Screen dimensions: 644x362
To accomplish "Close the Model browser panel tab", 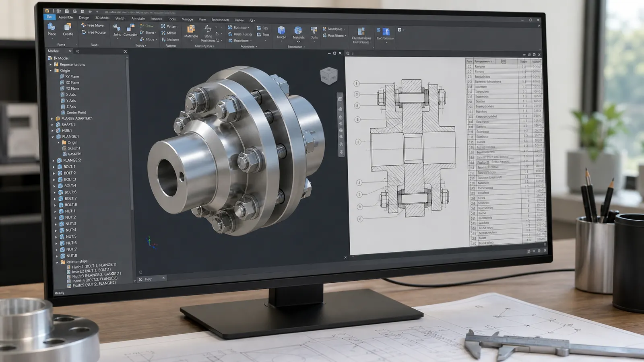I will [70, 51].
